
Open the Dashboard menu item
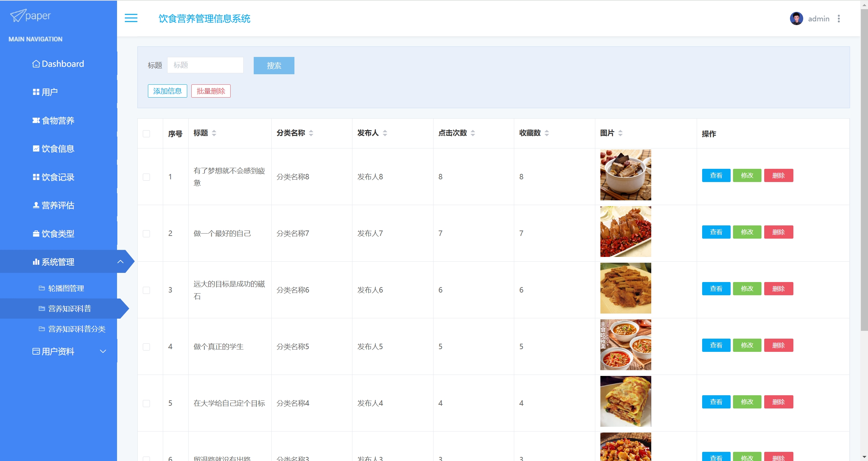tap(58, 64)
